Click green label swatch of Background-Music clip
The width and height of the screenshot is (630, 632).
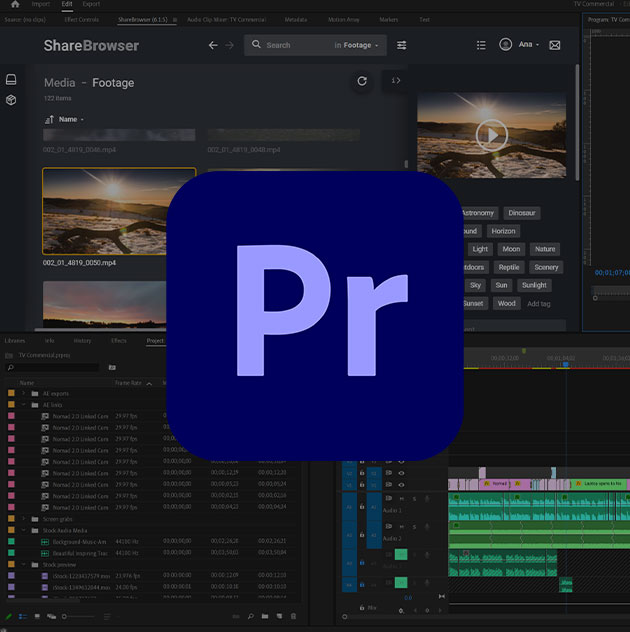[11, 541]
